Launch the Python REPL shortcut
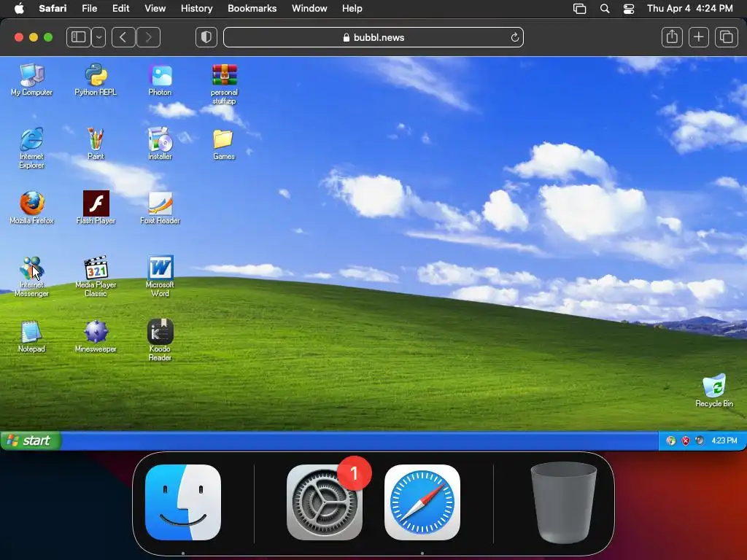 [96, 79]
